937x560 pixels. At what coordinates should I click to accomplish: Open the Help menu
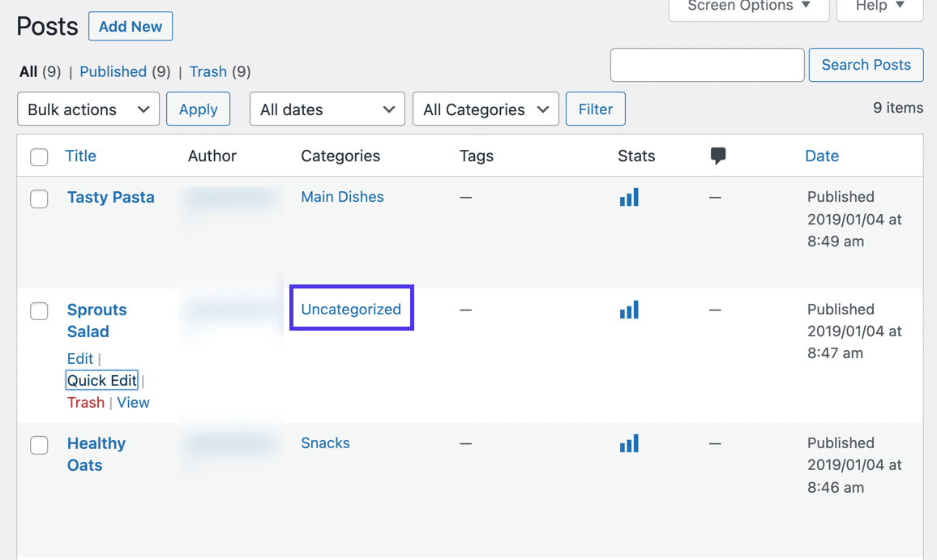[879, 6]
